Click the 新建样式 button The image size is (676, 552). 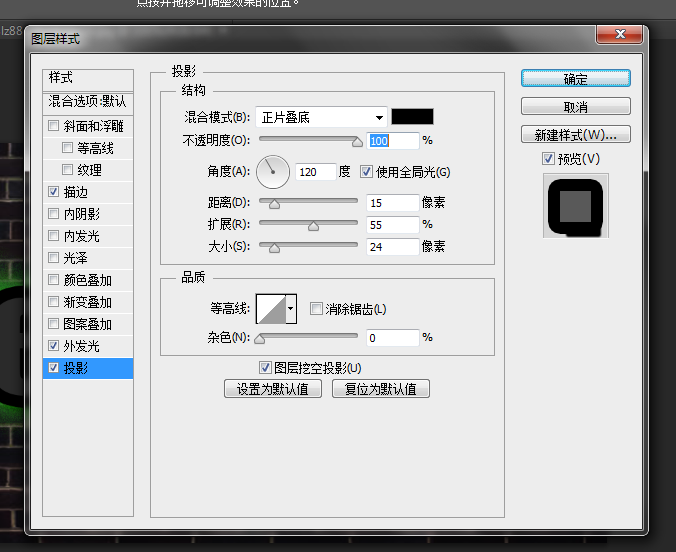[x=575, y=134]
